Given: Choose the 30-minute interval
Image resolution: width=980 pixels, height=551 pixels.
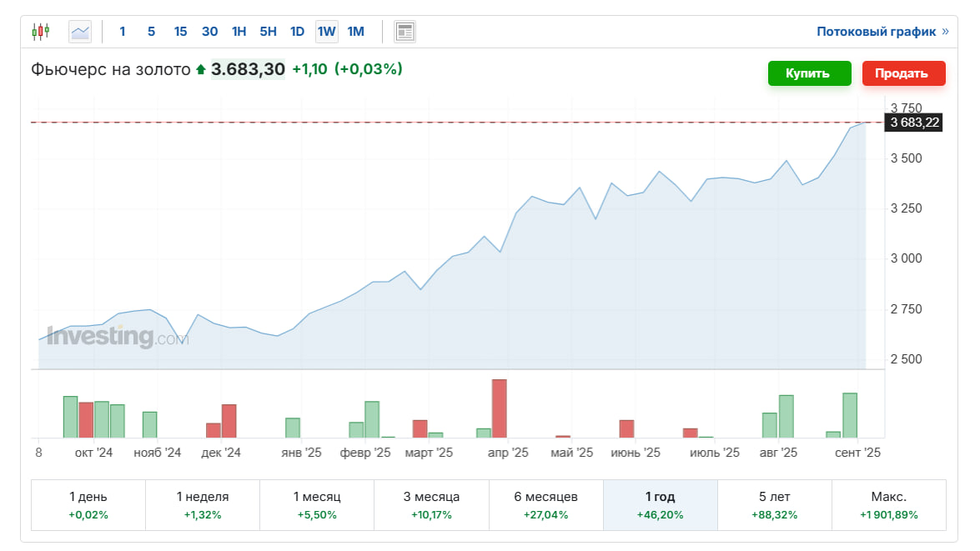Looking at the screenshot, I should coord(209,32).
